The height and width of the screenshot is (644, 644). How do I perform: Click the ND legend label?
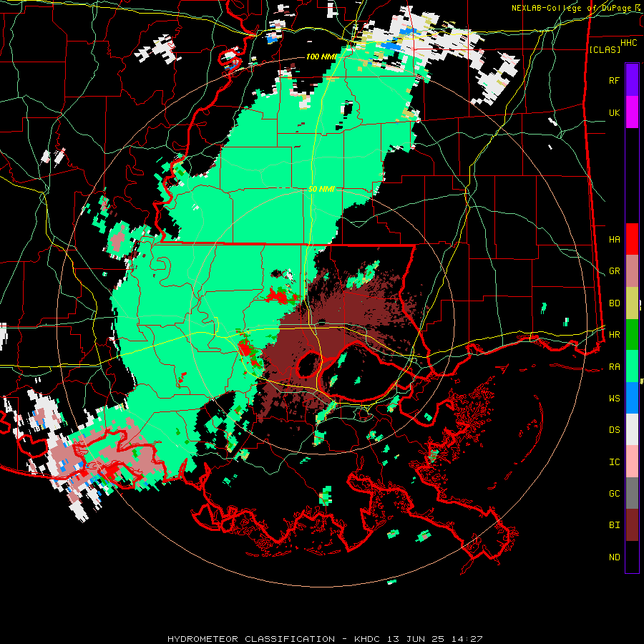click(614, 557)
